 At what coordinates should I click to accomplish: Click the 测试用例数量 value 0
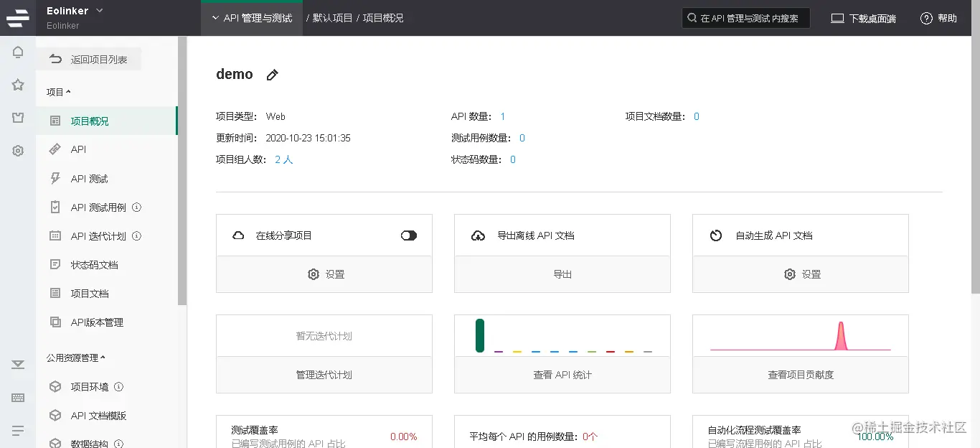tap(522, 138)
